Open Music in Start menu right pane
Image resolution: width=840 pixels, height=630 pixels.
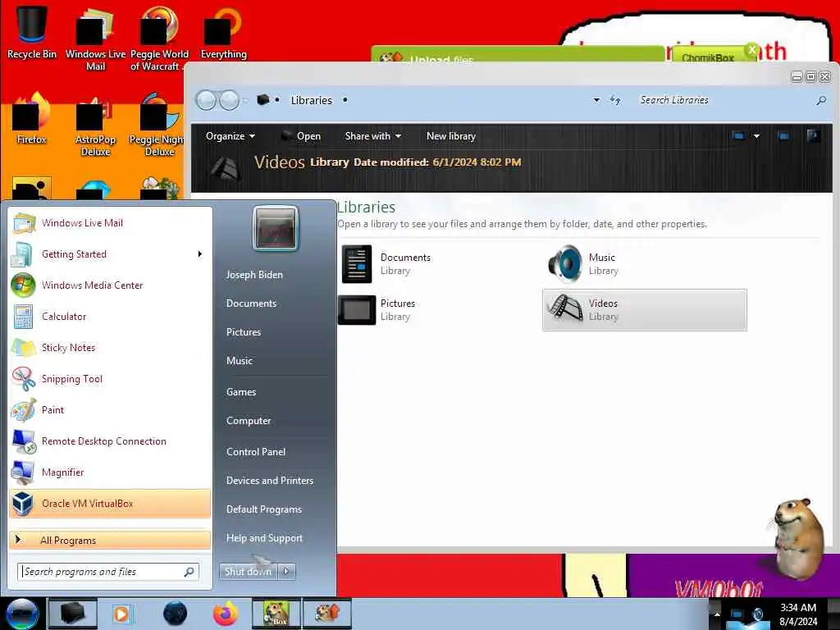[240, 361]
